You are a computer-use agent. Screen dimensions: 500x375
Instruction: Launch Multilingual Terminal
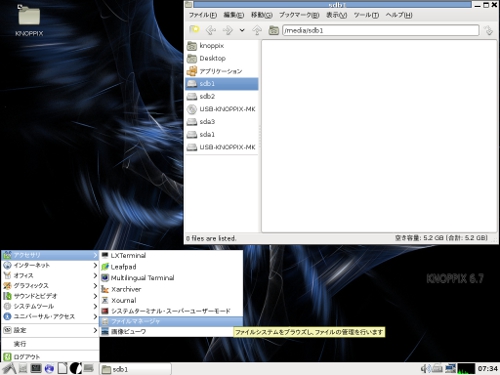pos(171,278)
